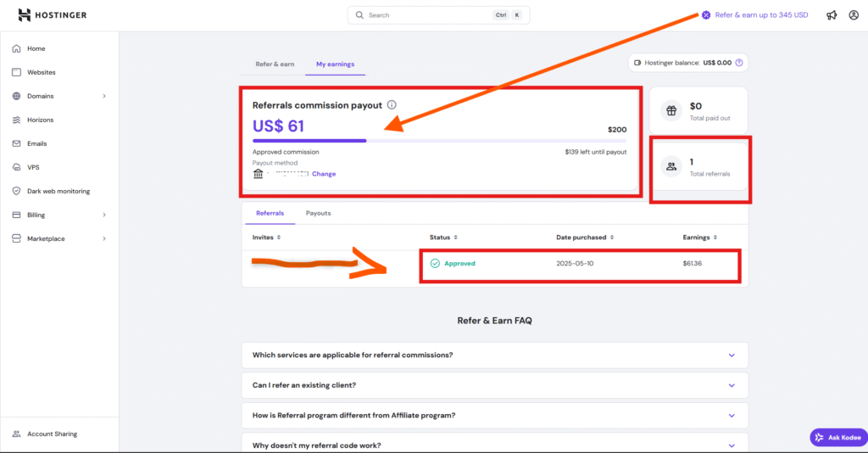Click the Billing card icon

(17, 215)
